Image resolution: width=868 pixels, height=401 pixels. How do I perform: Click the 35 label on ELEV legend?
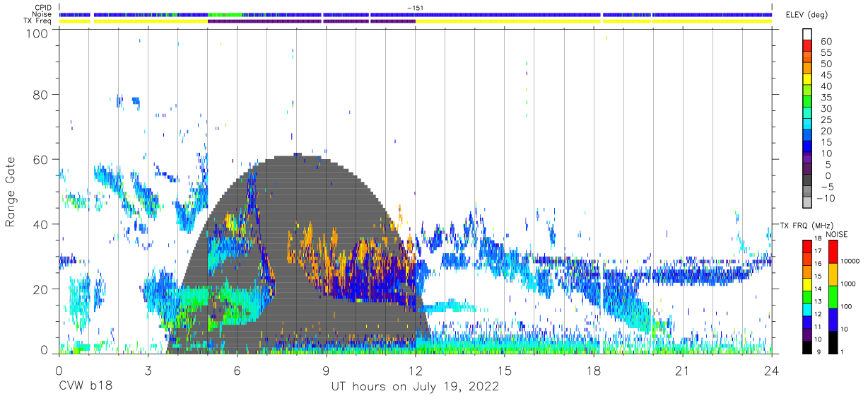point(826,98)
